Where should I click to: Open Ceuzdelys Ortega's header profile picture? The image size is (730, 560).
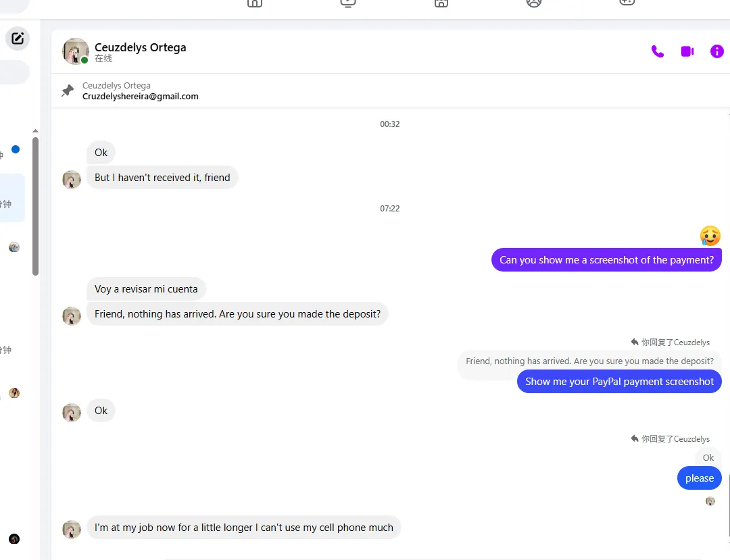(76, 51)
